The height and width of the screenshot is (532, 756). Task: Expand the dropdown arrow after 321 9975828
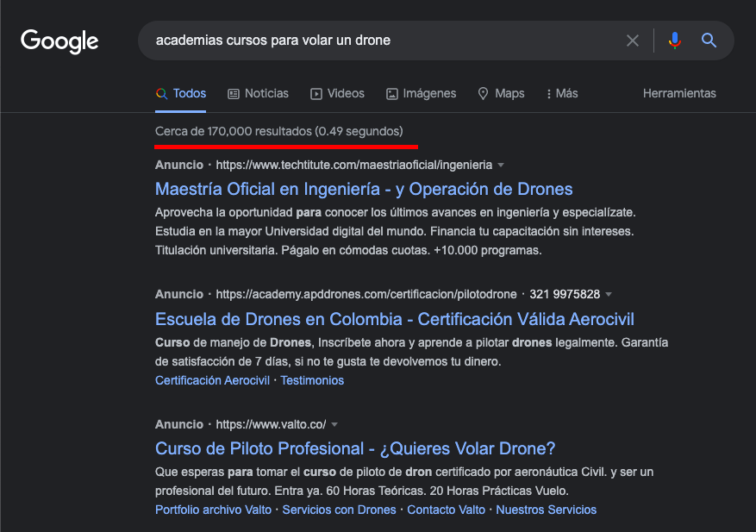pyautogui.click(x=609, y=295)
